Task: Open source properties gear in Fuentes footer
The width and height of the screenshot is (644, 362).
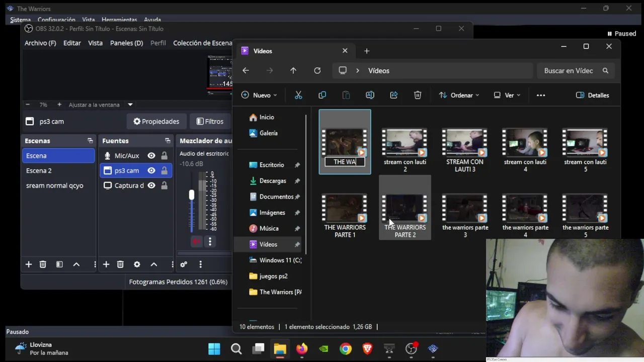Action: point(137,264)
